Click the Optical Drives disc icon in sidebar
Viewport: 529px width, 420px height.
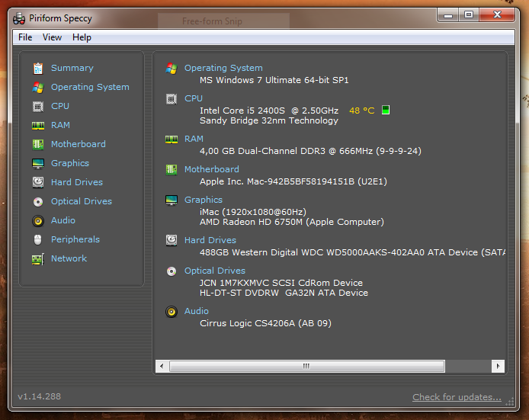point(37,202)
